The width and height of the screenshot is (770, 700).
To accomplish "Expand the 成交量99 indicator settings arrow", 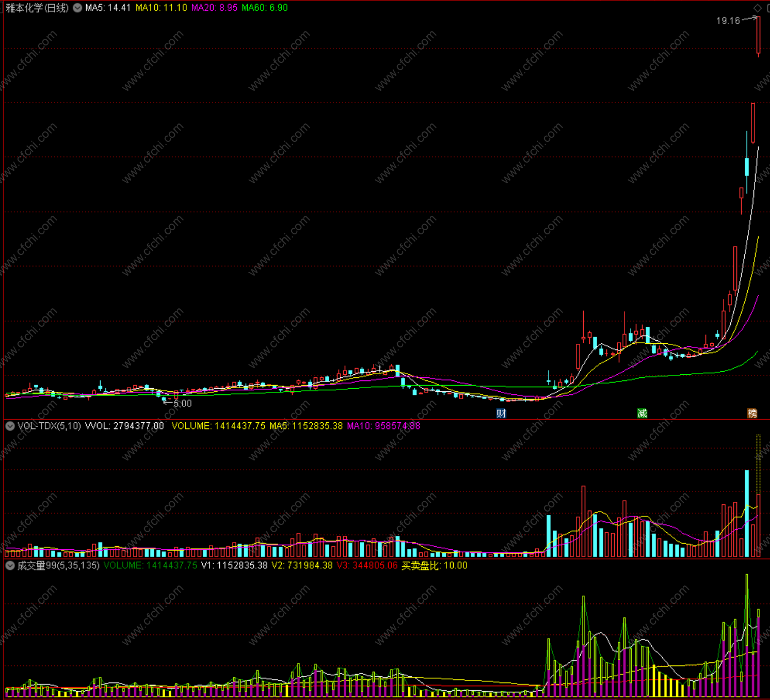I will 10,565.
